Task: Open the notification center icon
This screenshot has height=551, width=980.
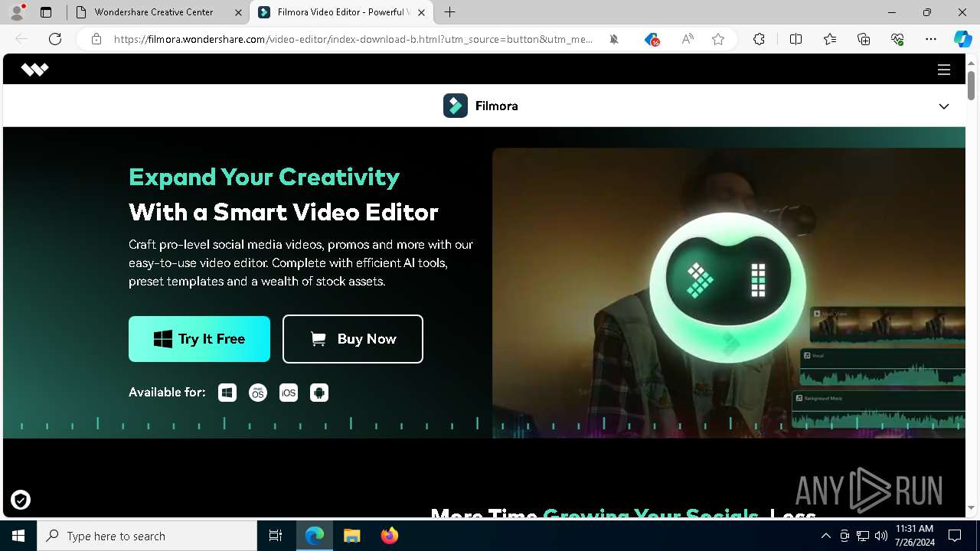Action: click(955, 536)
